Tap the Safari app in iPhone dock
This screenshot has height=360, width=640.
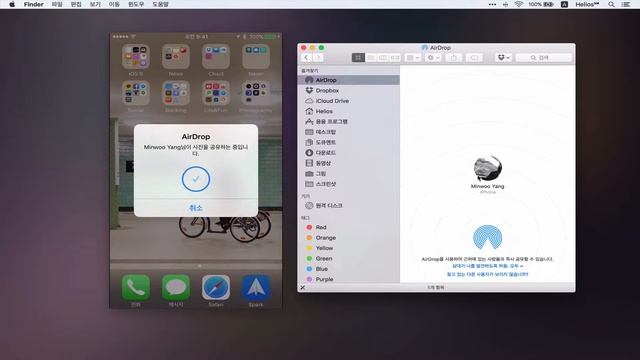pos(216,288)
